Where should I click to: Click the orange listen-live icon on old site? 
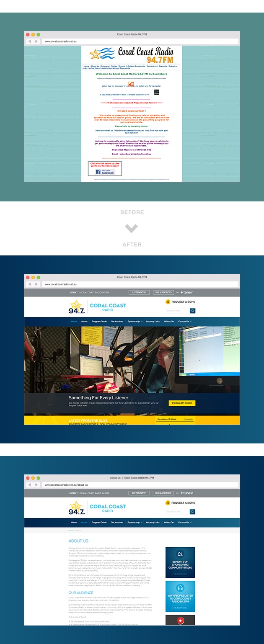(130, 85)
